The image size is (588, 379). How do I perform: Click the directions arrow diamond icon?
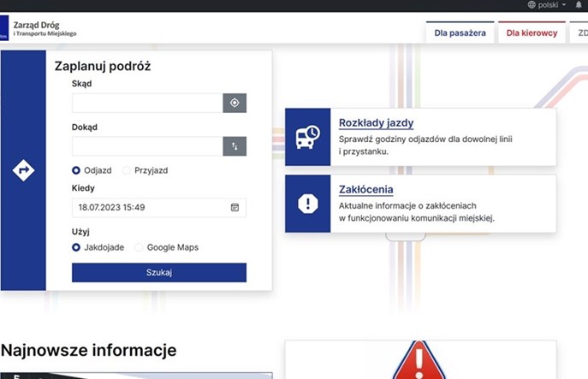pyautogui.click(x=23, y=170)
